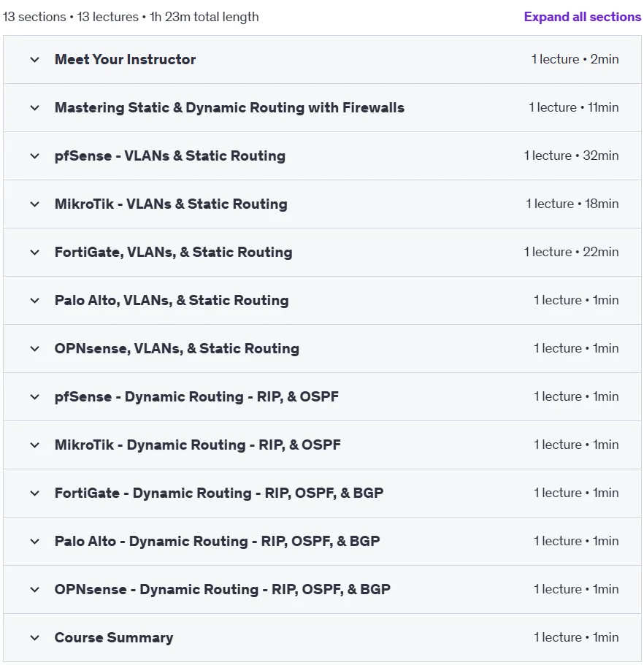Expand the Meet Your Instructor chevron

pos(35,60)
